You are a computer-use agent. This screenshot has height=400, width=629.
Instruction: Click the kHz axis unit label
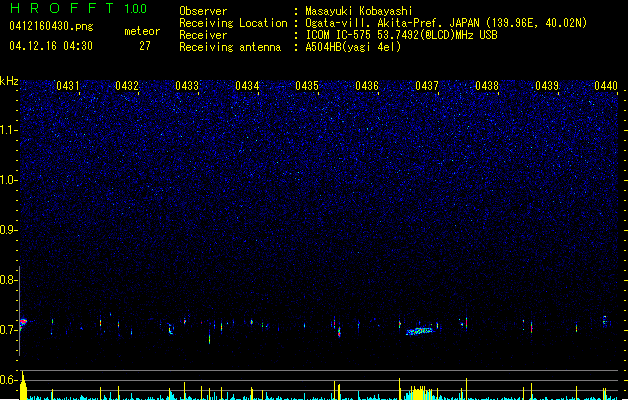[x=9, y=81]
